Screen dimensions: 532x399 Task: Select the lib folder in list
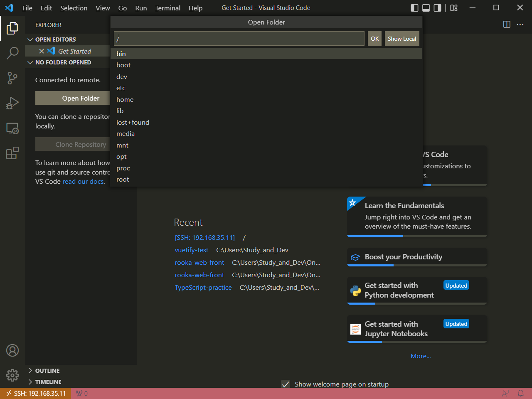[x=266, y=111]
